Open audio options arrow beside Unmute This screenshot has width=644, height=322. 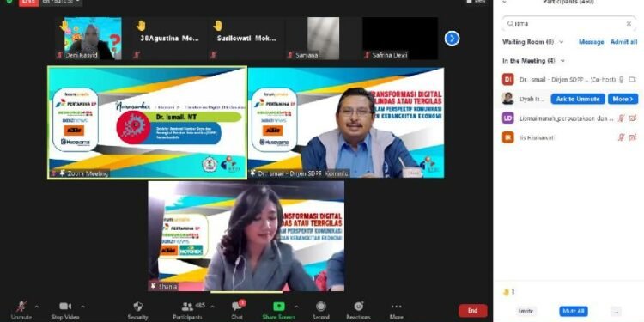37,307
